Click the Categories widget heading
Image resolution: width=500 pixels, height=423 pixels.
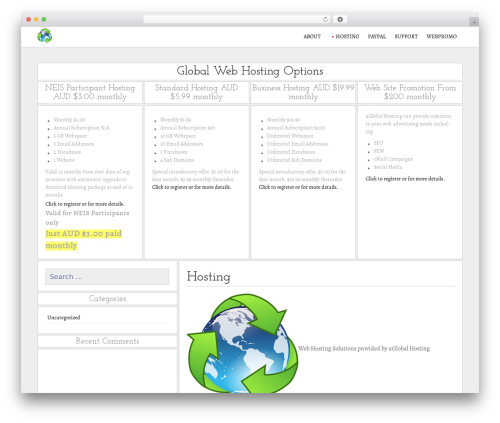[107, 299]
